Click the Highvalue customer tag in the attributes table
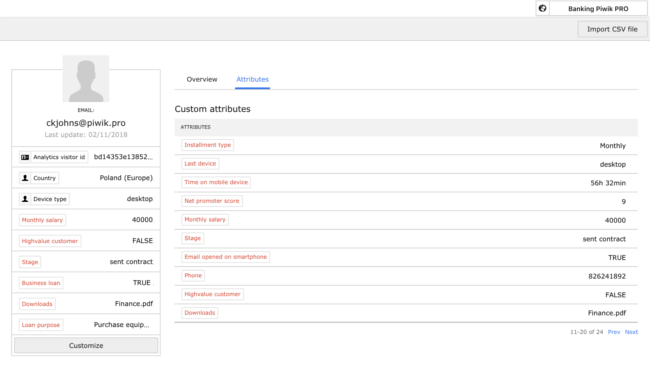This screenshot has width=650, height=366. [212, 294]
